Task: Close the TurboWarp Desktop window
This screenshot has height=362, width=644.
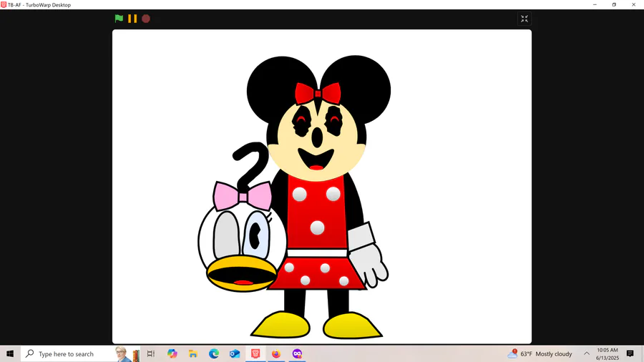Action: (x=633, y=4)
